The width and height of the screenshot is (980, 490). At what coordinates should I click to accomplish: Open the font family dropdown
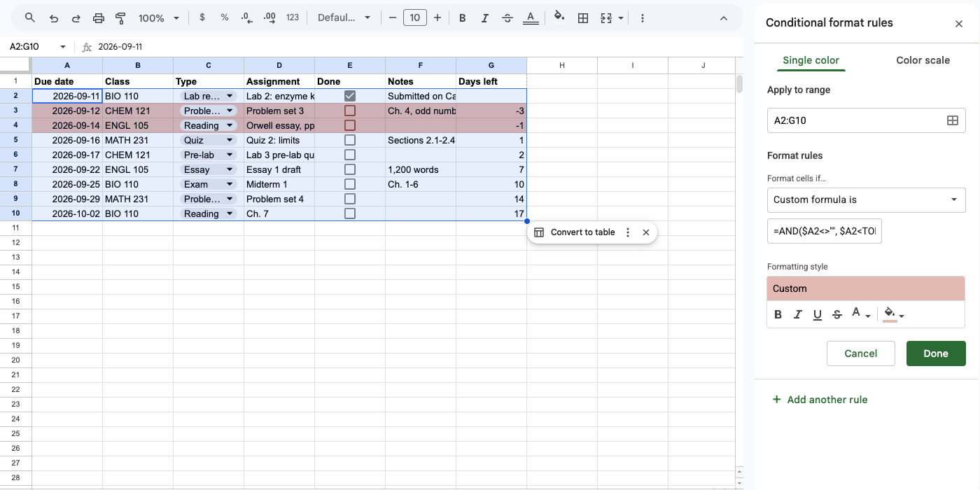pyautogui.click(x=344, y=17)
